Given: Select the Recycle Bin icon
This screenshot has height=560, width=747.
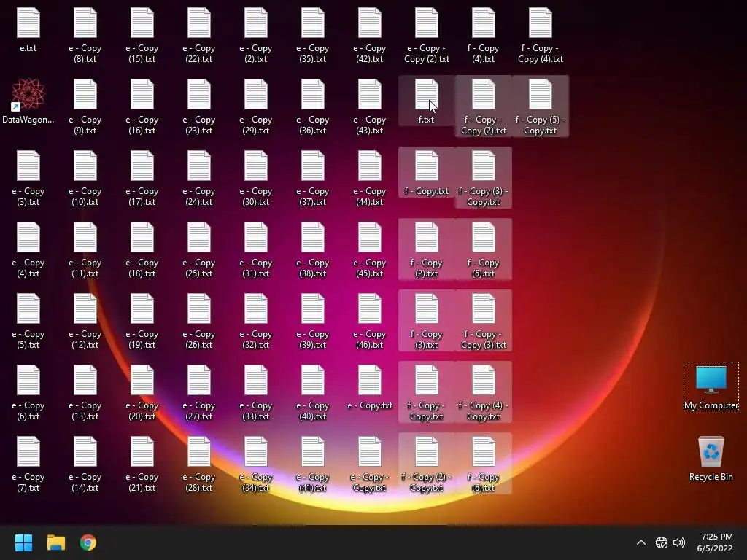Looking at the screenshot, I should 711,458.
